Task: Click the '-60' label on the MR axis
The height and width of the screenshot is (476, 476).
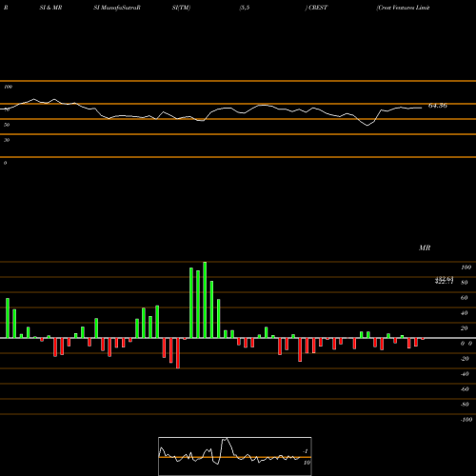Action: (x=465, y=389)
